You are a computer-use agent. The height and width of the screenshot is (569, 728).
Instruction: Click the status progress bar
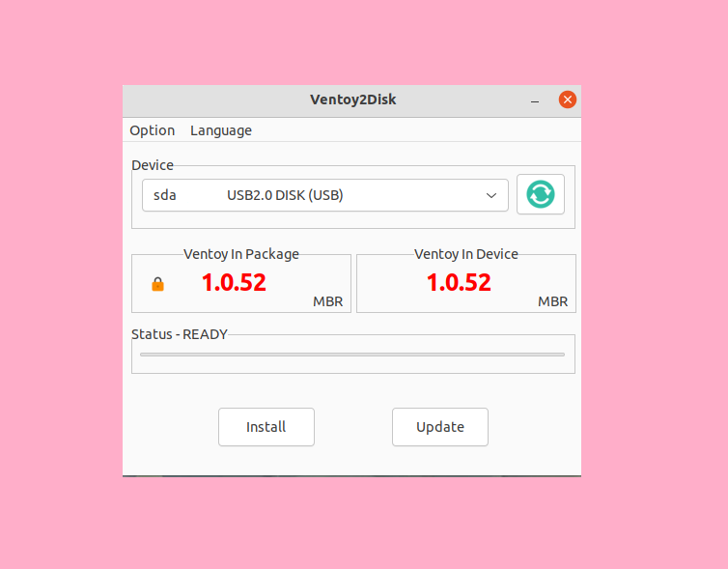tap(352, 355)
